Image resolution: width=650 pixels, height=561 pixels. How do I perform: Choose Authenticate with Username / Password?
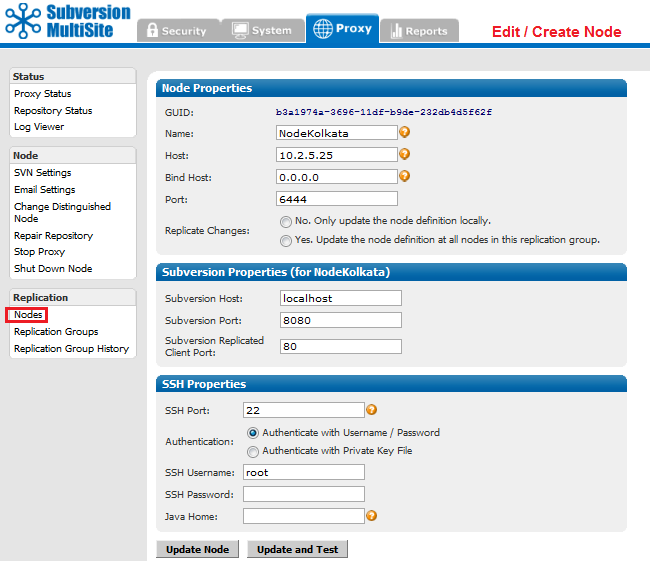(x=253, y=433)
